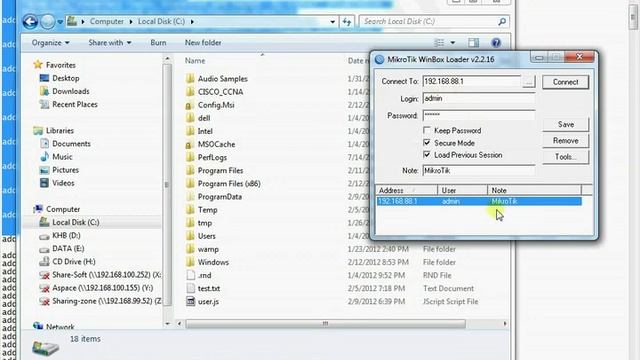Open the Pictures library
Screen dimensions: 640x360
pos(65,170)
